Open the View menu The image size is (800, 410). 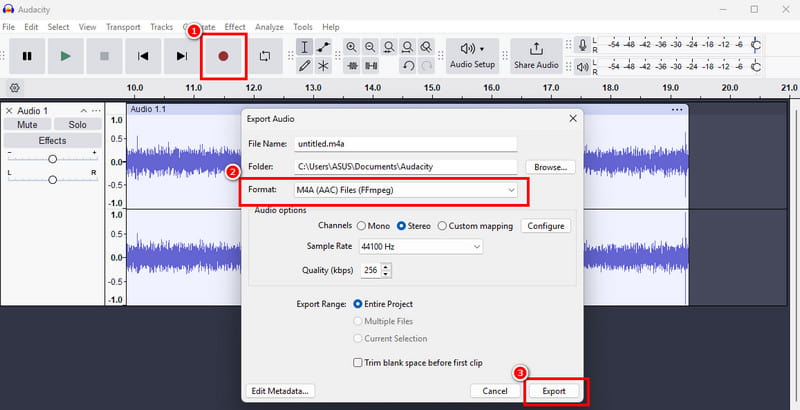click(87, 27)
